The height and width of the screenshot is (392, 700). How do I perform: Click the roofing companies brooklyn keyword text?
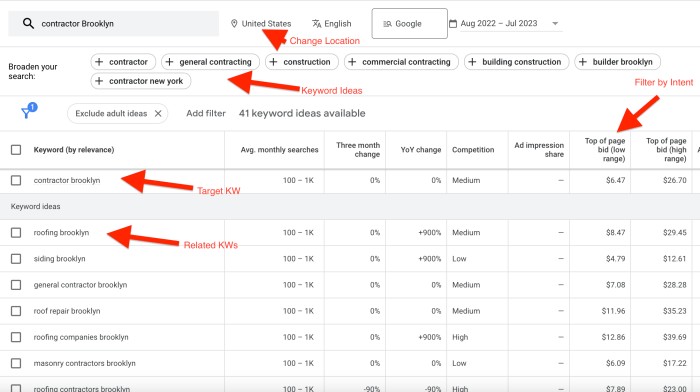tap(81, 337)
